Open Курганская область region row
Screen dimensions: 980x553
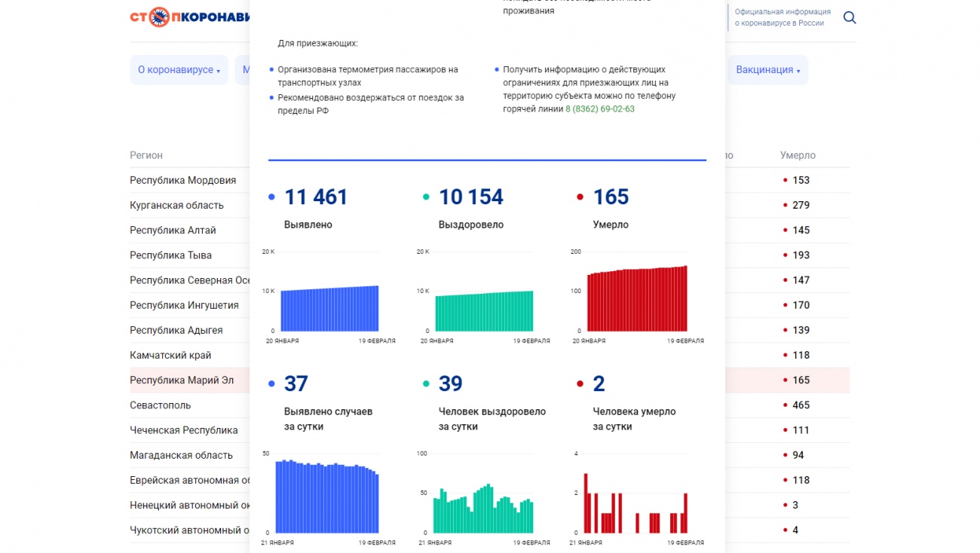pos(176,205)
